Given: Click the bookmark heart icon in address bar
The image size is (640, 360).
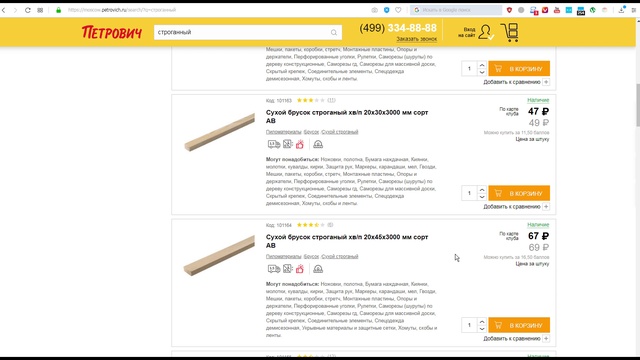Looking at the screenshot, I should click(398, 10).
